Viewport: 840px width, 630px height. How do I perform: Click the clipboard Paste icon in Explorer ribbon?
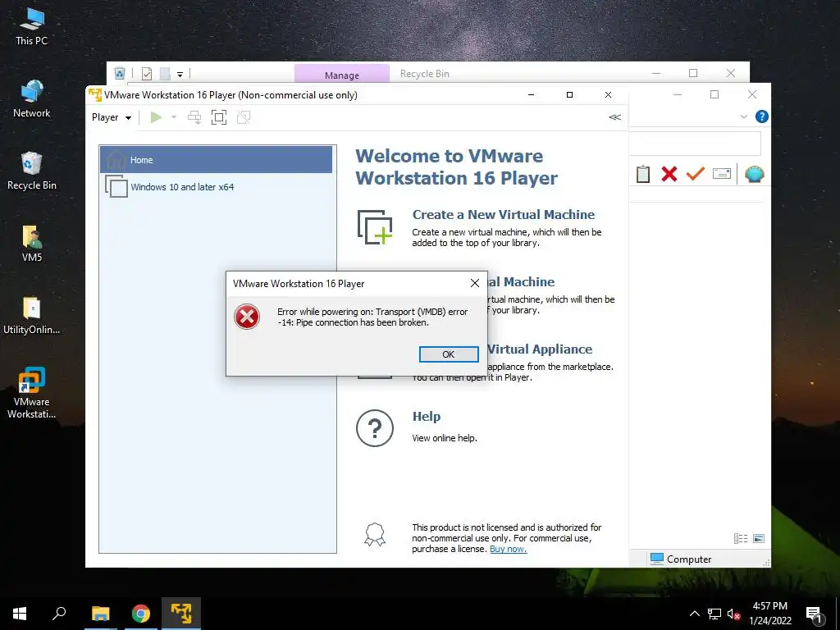pos(643,174)
